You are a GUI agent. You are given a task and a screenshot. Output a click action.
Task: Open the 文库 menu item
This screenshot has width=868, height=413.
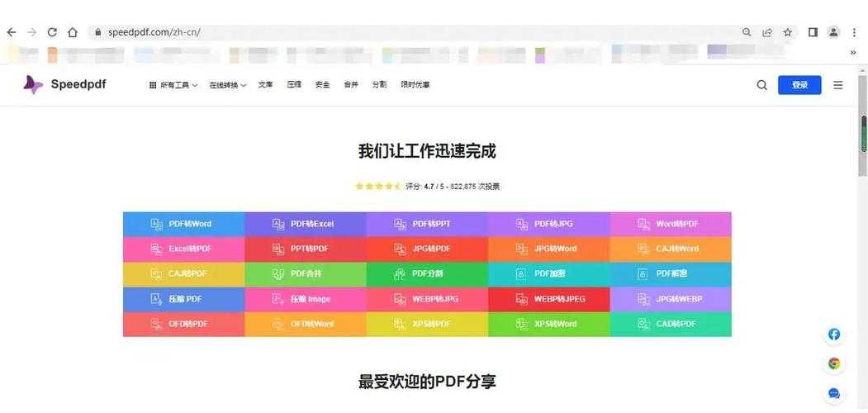click(265, 84)
